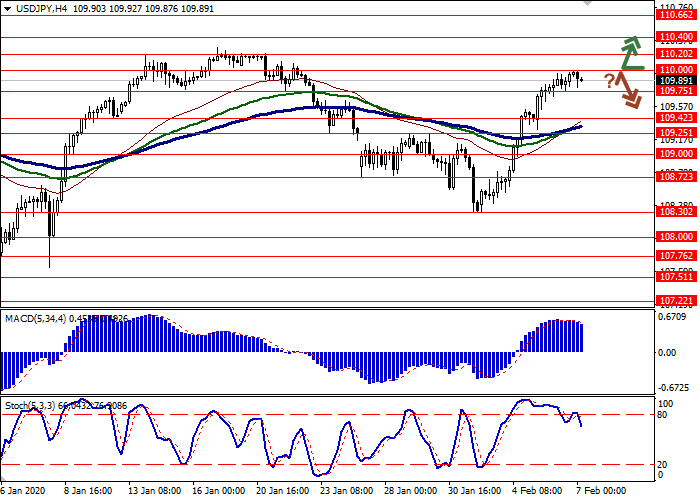Click the red question mark symbol
The width and height of the screenshot is (700, 500).
[609, 81]
